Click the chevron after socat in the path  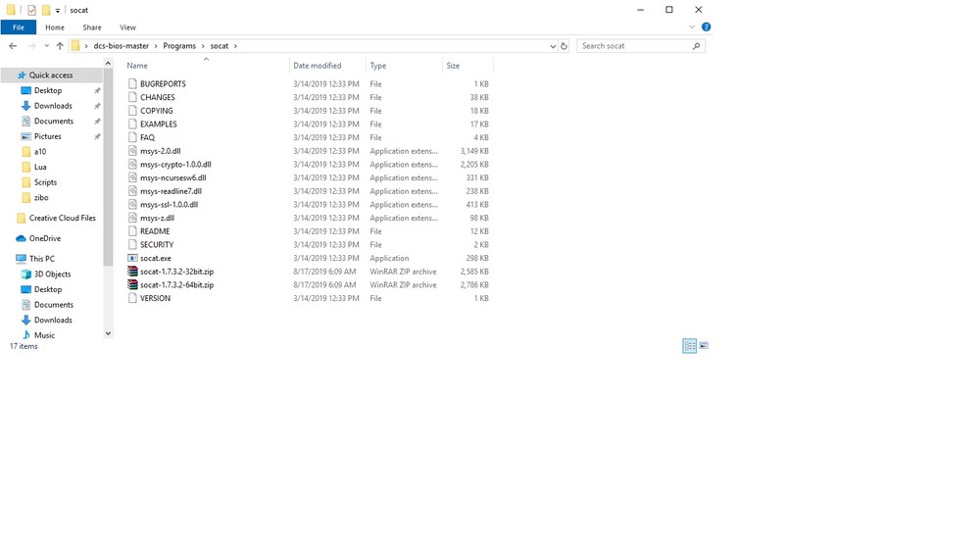(x=235, y=46)
